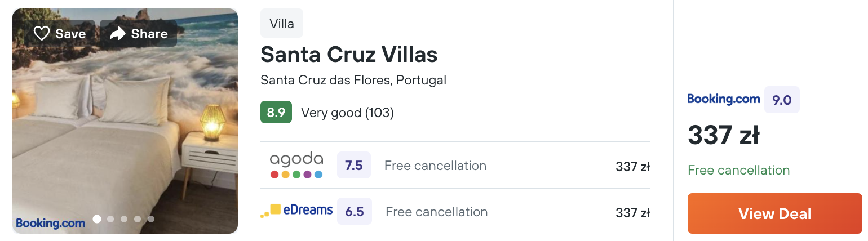Save Santa Cruz Villas with the heart icon
Image resolution: width=868 pixels, height=241 pixels.
tap(60, 34)
